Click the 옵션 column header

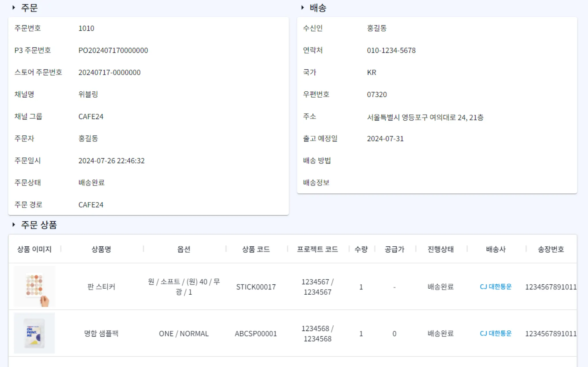coord(184,249)
